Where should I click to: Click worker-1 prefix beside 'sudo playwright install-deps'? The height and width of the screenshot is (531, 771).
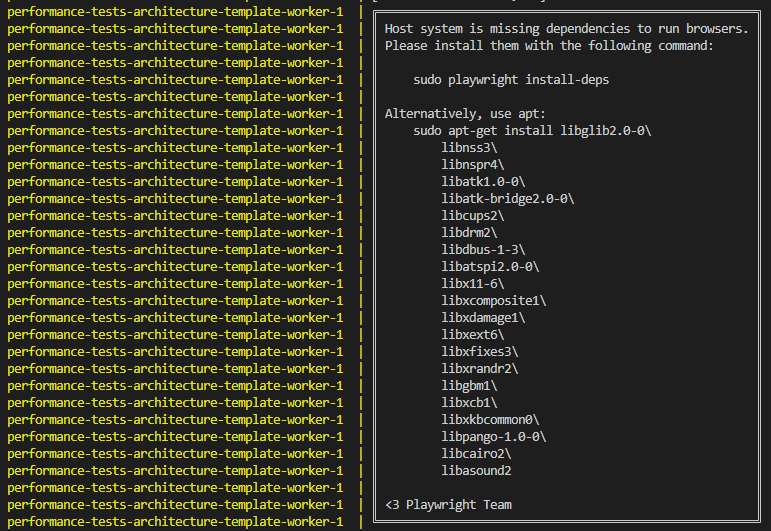pos(175,80)
